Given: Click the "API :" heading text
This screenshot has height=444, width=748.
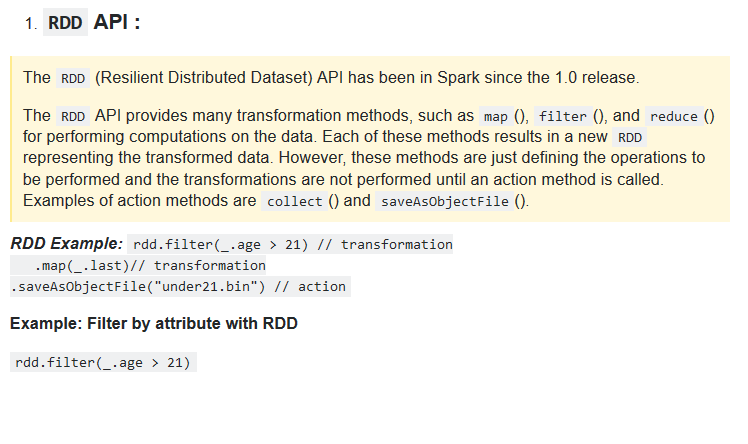Looking at the screenshot, I should [x=117, y=22].
